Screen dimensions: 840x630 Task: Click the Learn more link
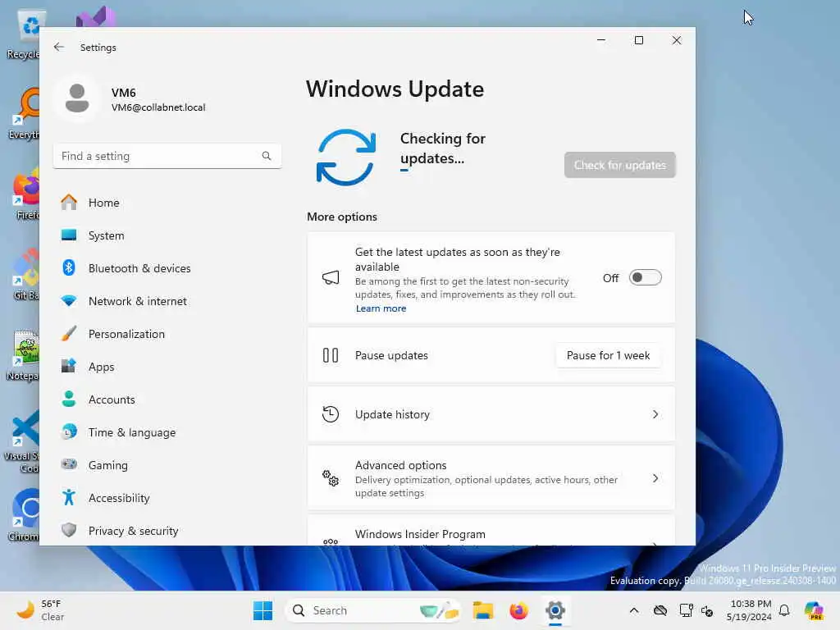(381, 308)
